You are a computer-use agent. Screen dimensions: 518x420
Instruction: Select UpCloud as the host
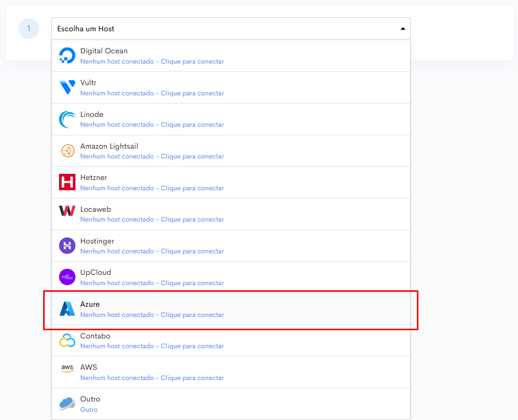[x=231, y=277]
